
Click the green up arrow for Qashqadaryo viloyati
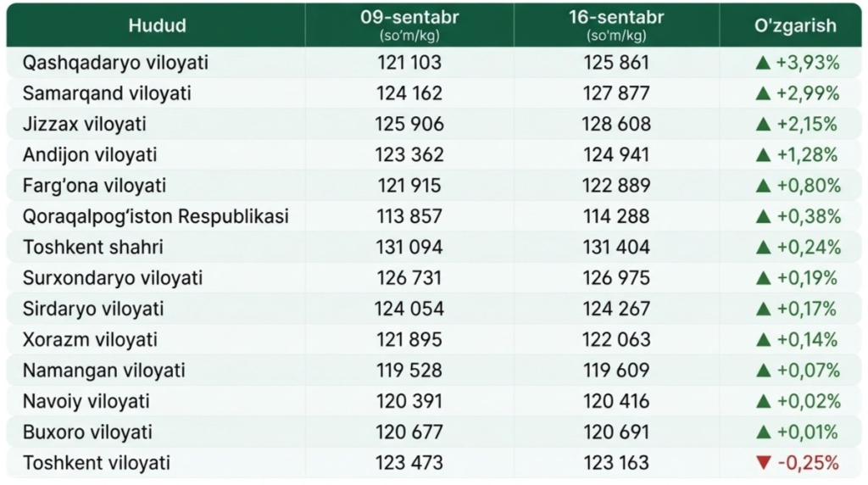click(x=763, y=63)
